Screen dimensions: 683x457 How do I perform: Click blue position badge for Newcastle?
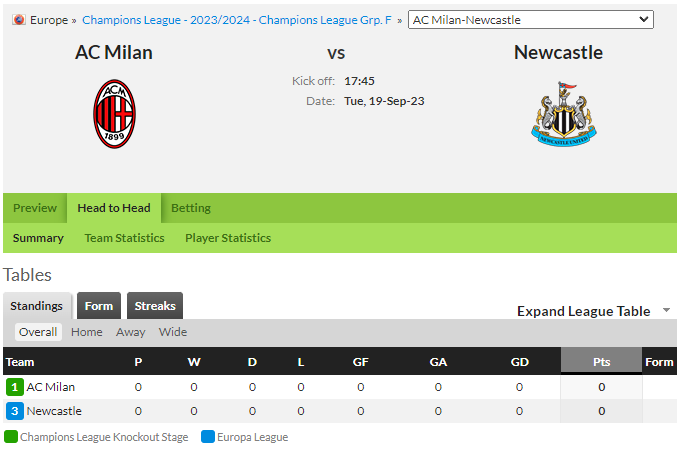14,411
